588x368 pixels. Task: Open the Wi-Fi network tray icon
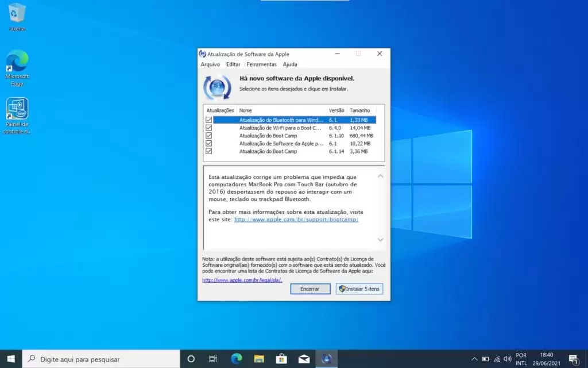(497, 359)
